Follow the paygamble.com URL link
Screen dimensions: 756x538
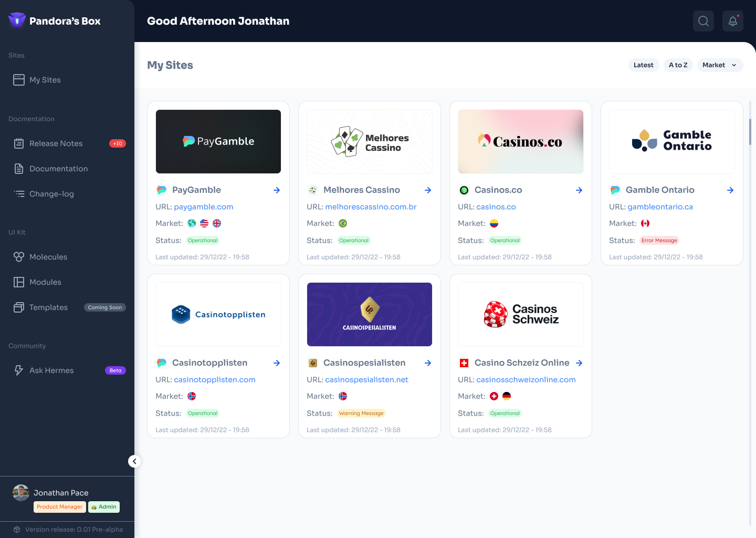tap(204, 207)
